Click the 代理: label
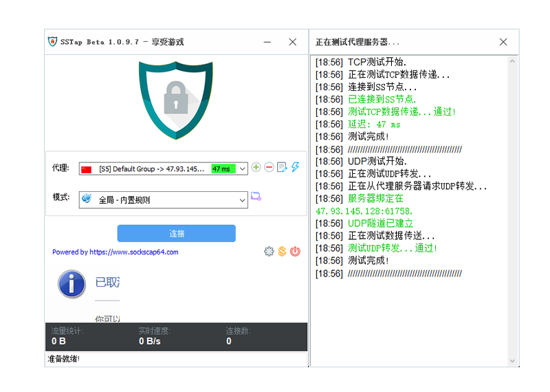This screenshot has height=392, width=550. click(60, 168)
